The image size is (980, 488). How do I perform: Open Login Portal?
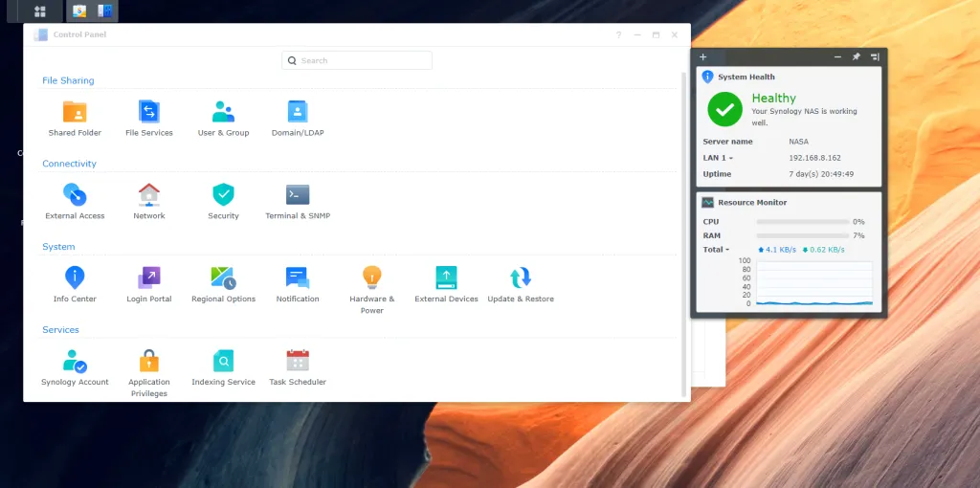tap(148, 285)
